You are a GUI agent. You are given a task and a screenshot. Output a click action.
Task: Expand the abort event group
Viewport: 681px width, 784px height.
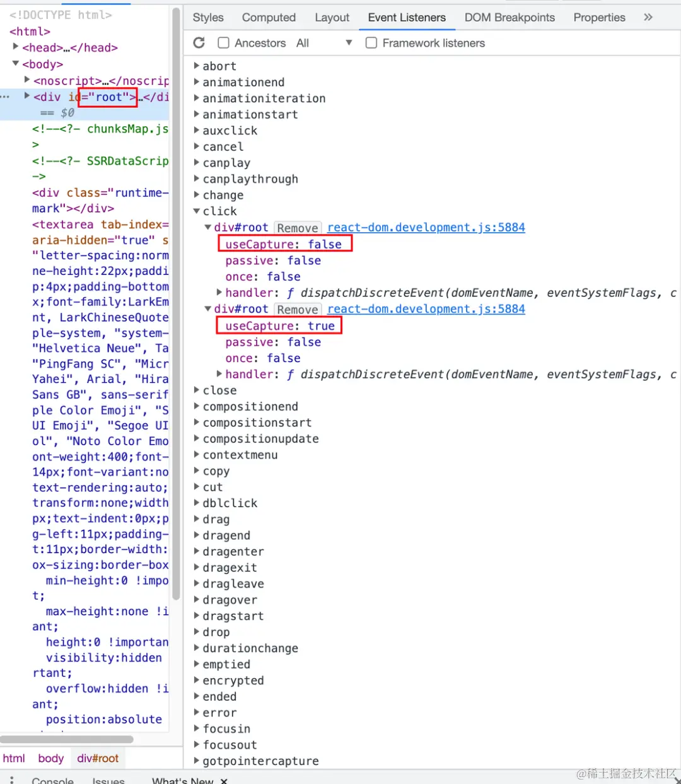pos(197,66)
